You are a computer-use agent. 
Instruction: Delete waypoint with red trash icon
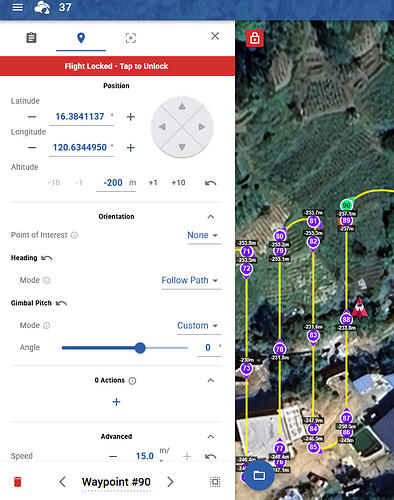click(17, 482)
